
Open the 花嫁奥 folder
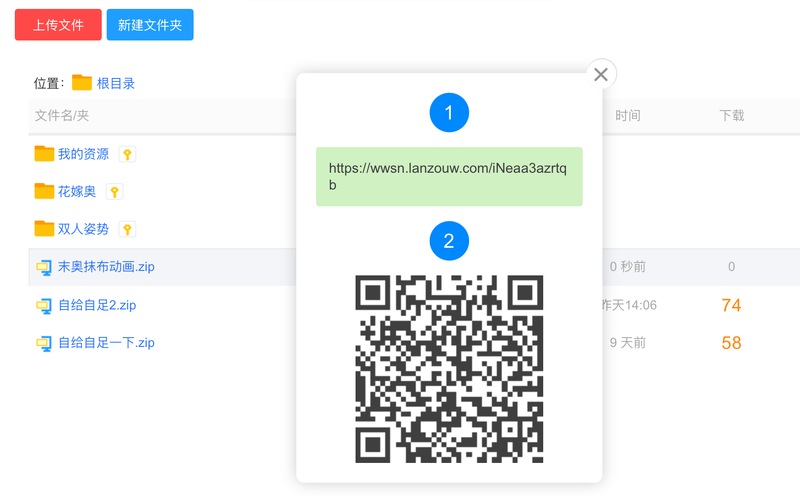pyautogui.click(x=77, y=191)
